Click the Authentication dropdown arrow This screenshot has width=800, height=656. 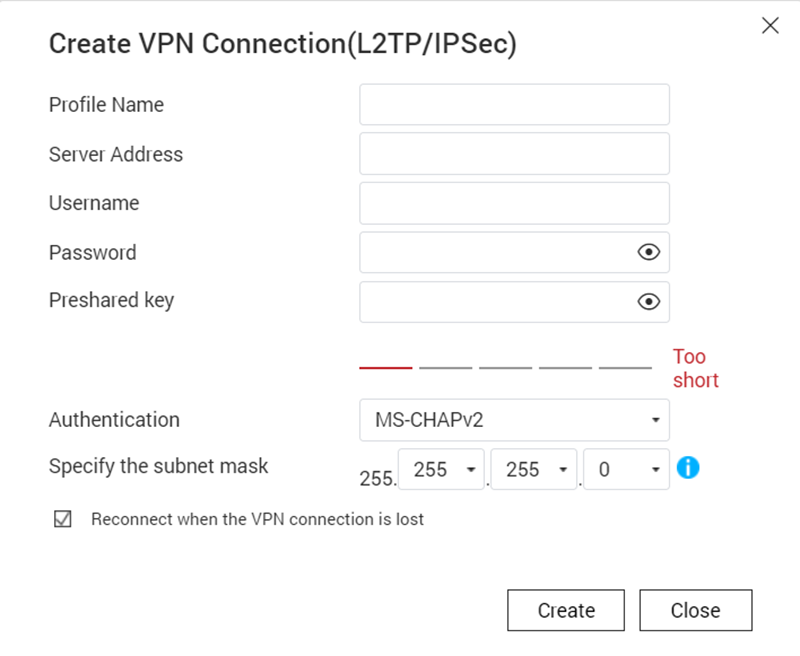click(656, 420)
